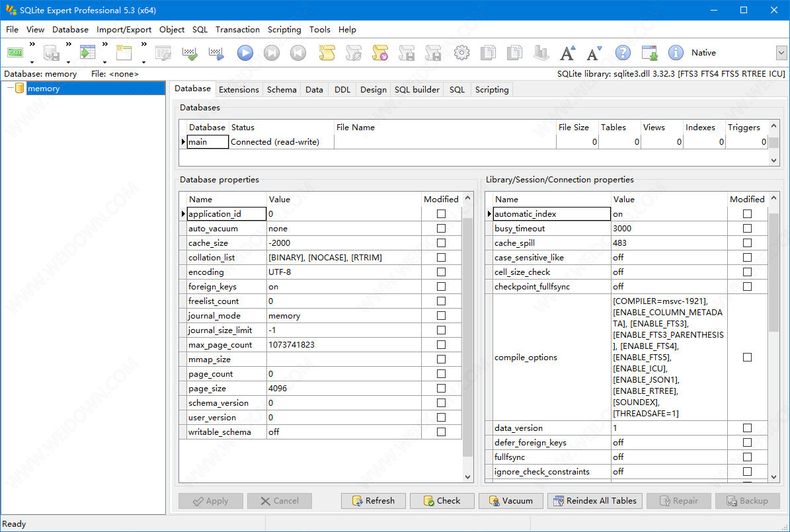
Task: Click the import data table icon
Action: point(87,52)
